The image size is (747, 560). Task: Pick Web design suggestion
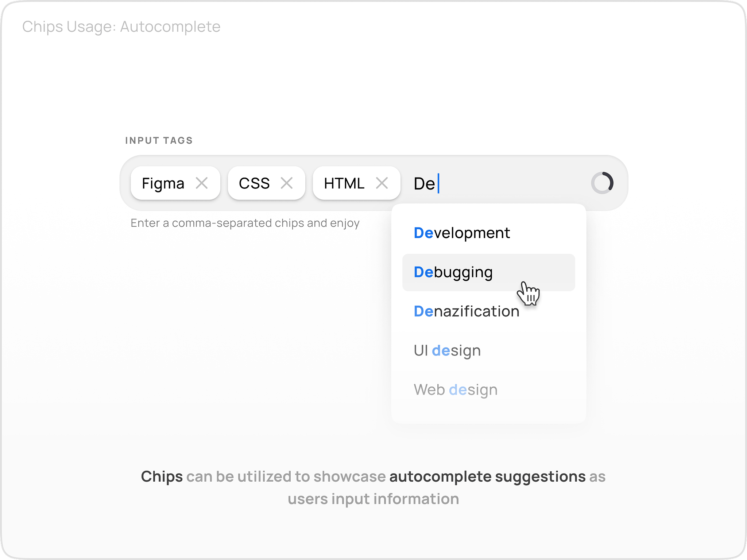point(456,389)
